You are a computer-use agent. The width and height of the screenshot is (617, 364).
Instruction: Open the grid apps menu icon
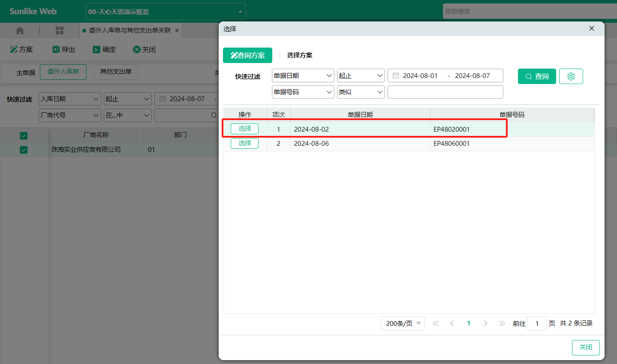click(60, 30)
